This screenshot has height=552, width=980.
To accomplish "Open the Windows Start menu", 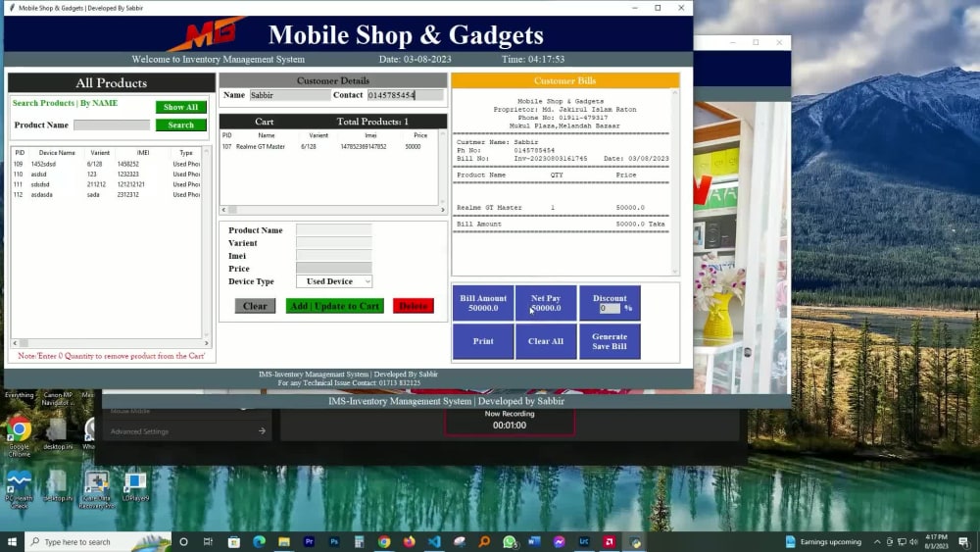I will [x=12, y=541].
